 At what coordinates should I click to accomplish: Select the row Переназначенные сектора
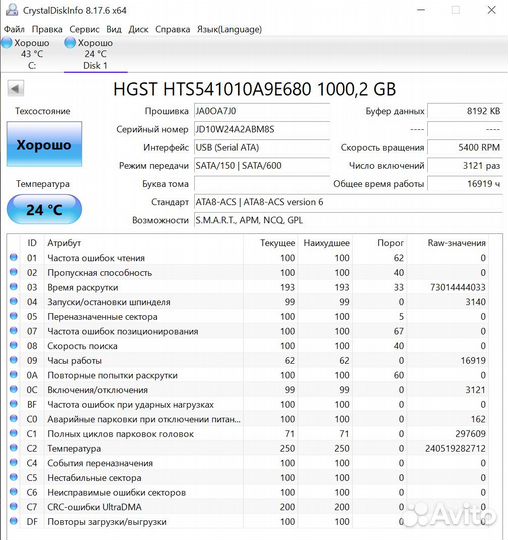248,316
